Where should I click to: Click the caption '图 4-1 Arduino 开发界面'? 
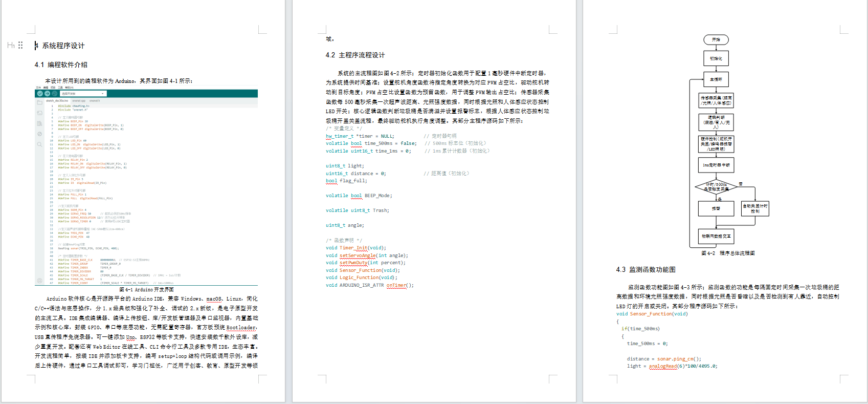click(x=146, y=289)
